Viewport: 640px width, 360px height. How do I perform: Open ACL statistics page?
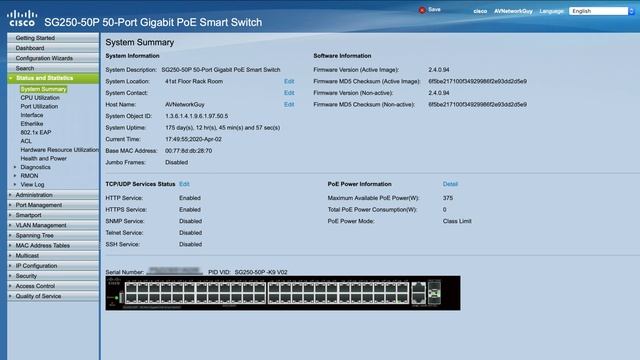26,141
